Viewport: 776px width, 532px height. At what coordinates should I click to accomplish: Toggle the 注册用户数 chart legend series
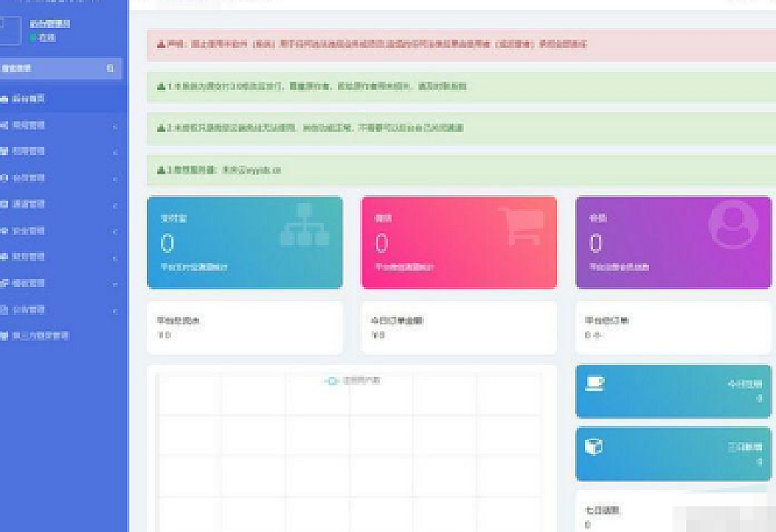353,381
